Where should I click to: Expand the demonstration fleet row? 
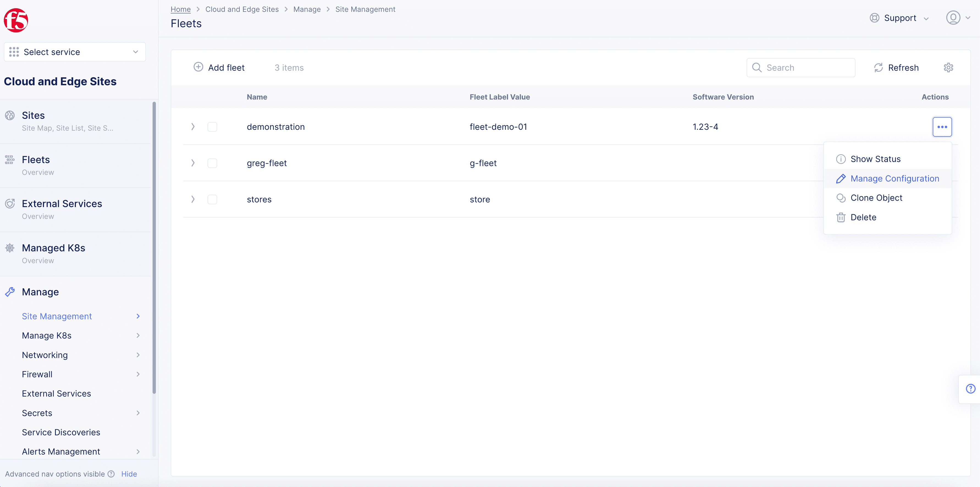point(193,127)
